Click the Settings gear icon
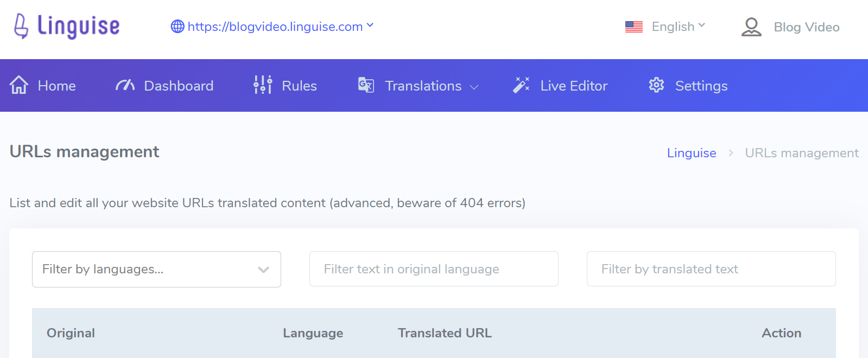Viewport: 868px width, 358px height. tap(657, 85)
